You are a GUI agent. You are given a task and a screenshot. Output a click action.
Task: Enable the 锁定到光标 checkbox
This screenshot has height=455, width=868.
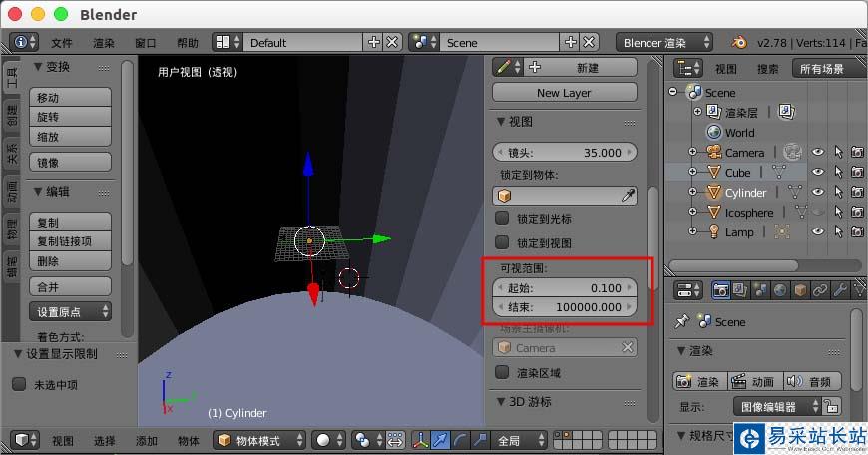(x=502, y=218)
